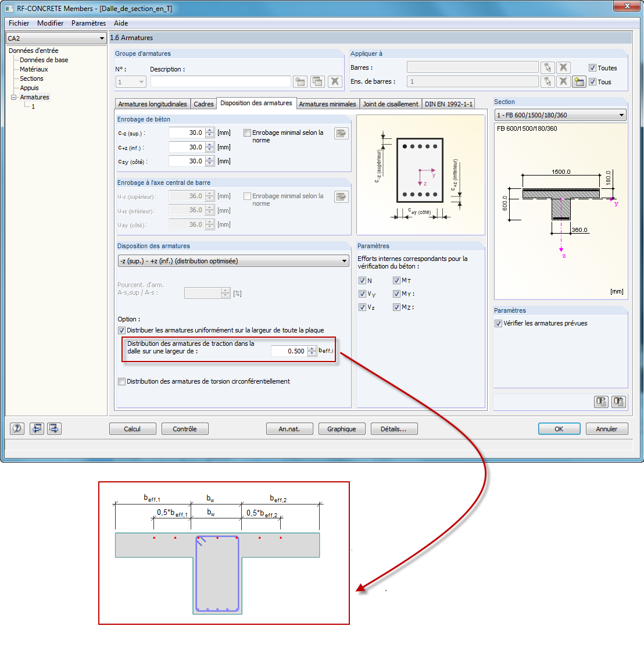Click the pick sets icon in Ens. de barres row

(548, 81)
